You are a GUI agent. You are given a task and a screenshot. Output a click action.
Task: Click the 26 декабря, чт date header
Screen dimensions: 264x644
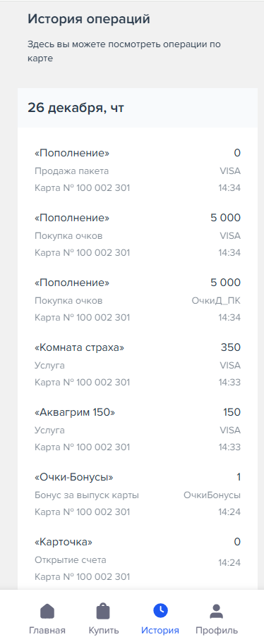coord(76,108)
